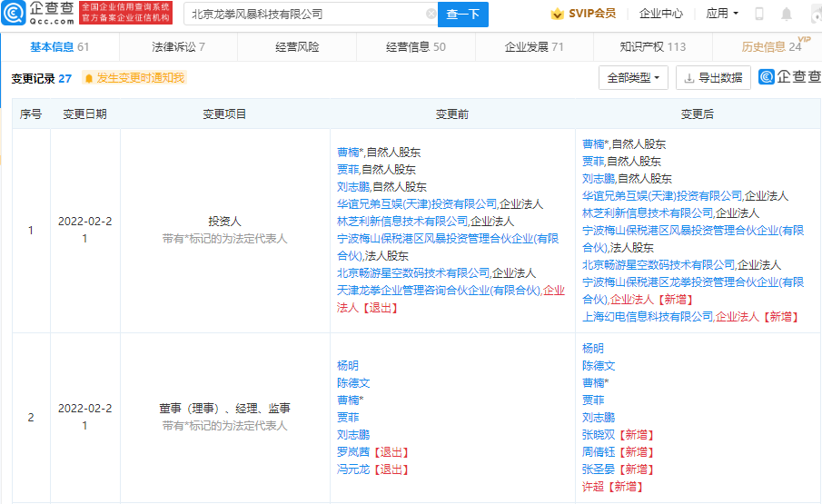This screenshot has width=822, height=504.
Task: Click the 导出数据 export button
Action: coord(714,78)
